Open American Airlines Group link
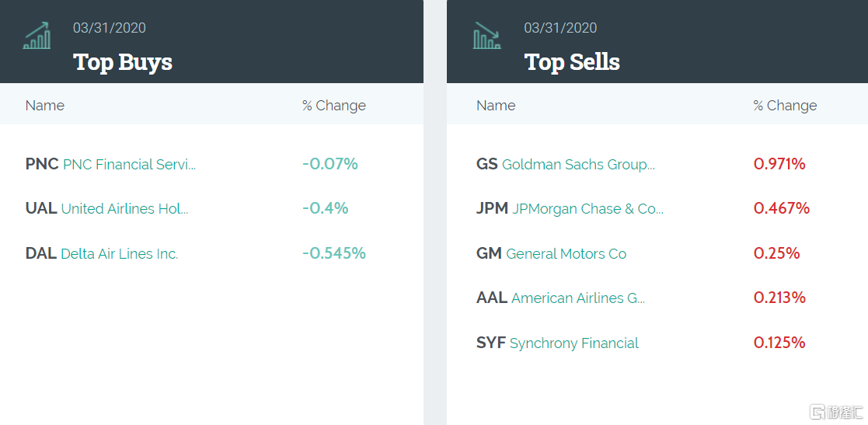The height and width of the screenshot is (425, 868). (578, 298)
